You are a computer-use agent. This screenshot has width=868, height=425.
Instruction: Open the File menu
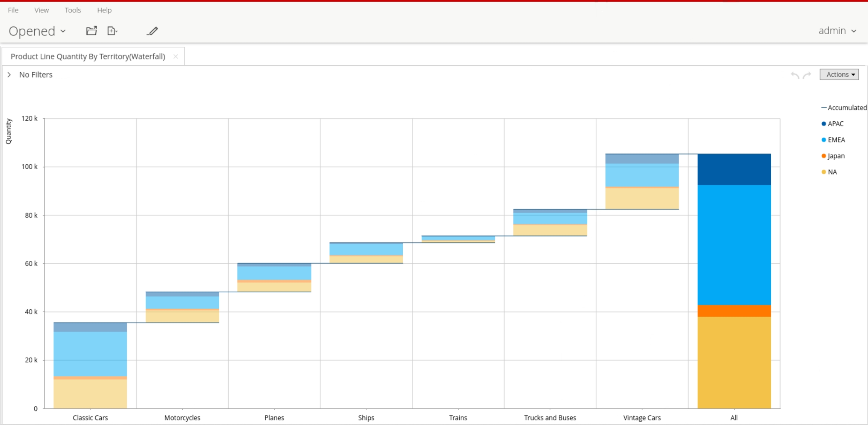[x=13, y=10]
